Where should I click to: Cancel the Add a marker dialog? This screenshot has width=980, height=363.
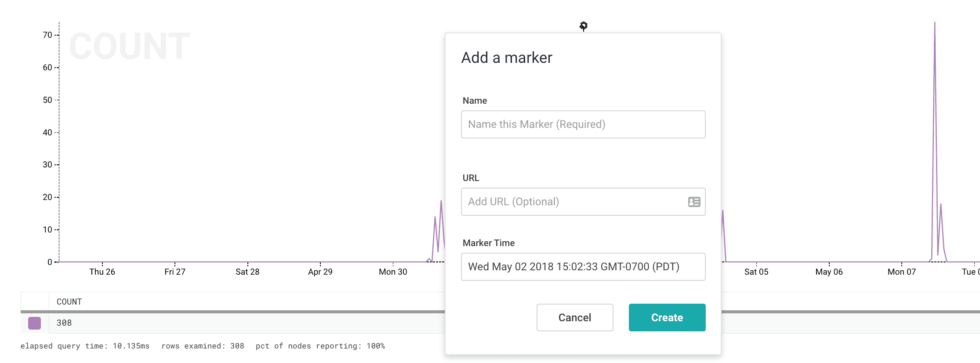pyautogui.click(x=574, y=317)
